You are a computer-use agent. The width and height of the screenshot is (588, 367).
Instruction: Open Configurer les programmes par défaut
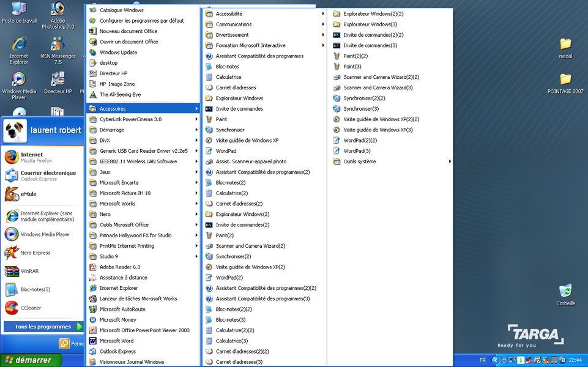143,21
